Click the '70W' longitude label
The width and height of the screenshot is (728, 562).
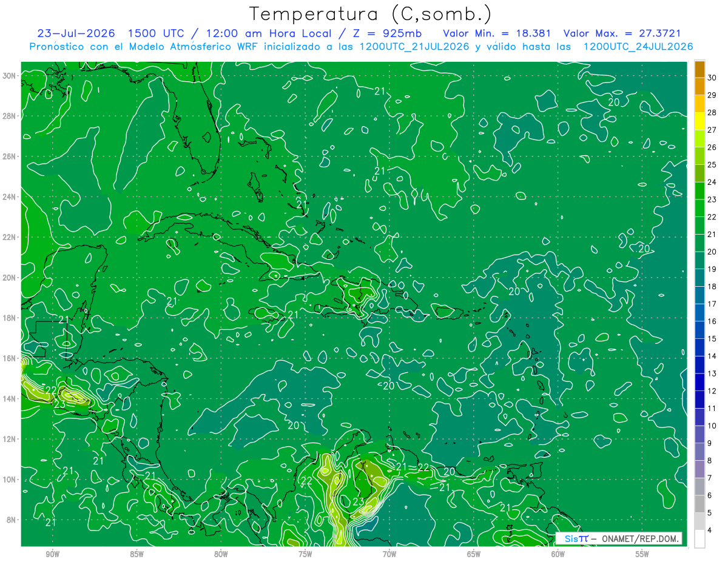389,554
